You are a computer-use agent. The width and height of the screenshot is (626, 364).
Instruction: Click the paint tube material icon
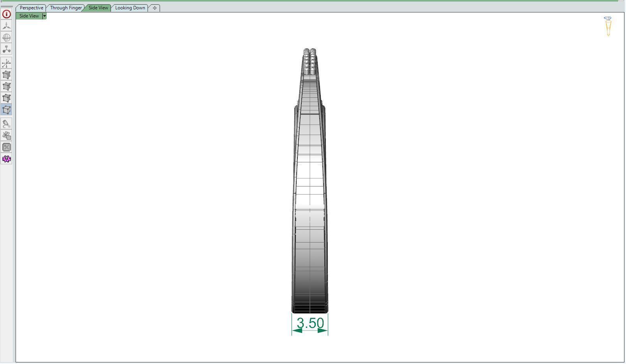(6, 124)
